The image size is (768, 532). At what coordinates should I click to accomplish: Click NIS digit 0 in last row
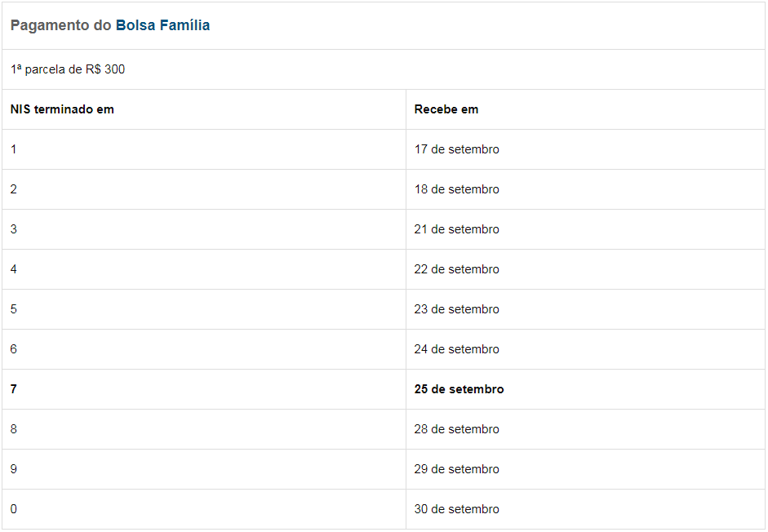point(204,509)
